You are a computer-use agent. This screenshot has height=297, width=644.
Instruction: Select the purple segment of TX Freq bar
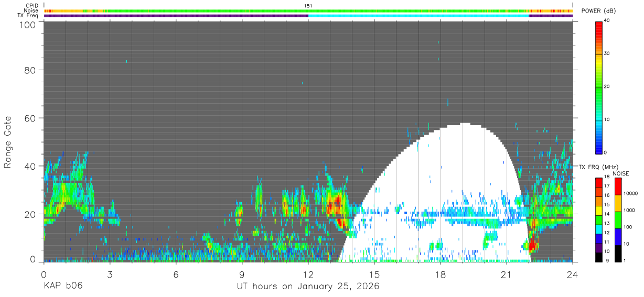[176, 16]
